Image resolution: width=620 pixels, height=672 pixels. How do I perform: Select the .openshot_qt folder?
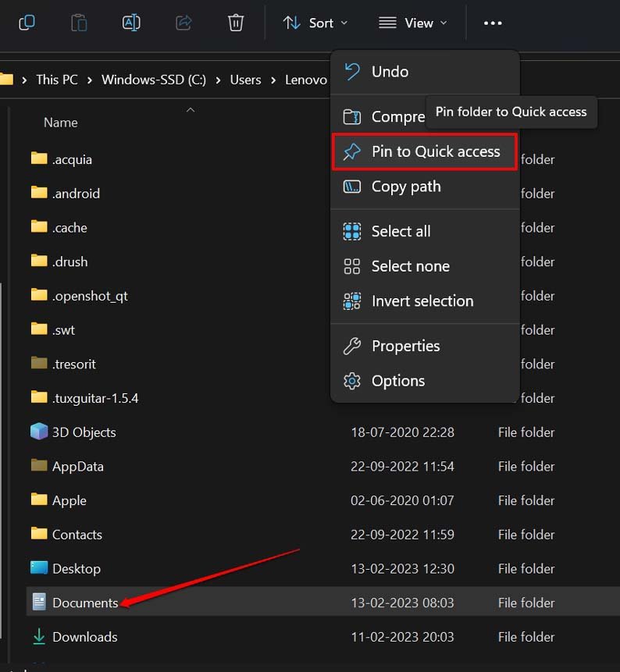coord(89,296)
